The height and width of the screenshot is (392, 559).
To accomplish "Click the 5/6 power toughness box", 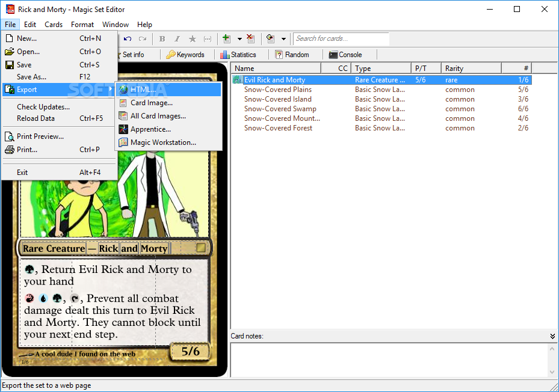I will coord(190,351).
